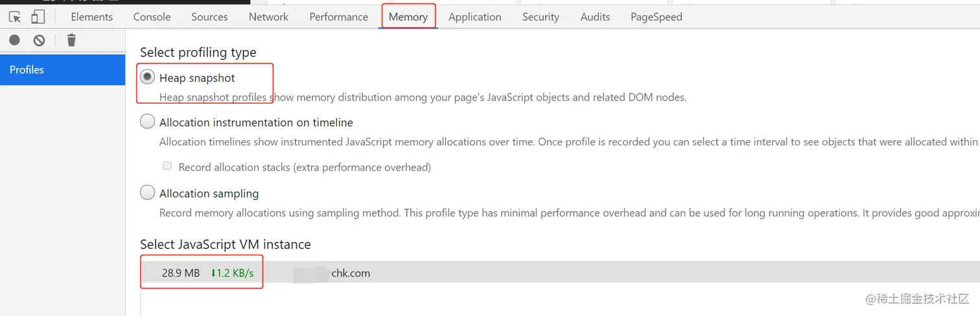This screenshot has width=980, height=316.
Task: Open the Network tab
Action: click(268, 17)
